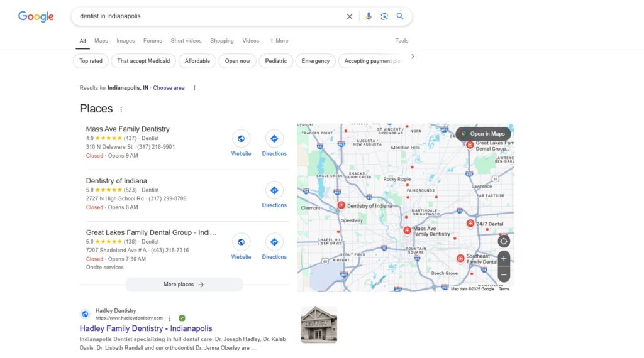644x358 pixels.
Task: Open three-dot menu beside Choose area
Action: (194, 88)
